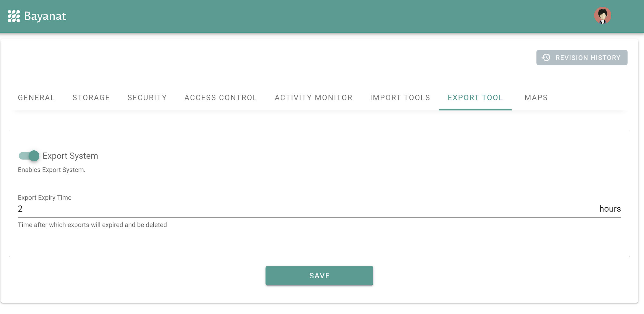Click the hours suffix in expiry field
644x314 pixels.
tap(610, 209)
